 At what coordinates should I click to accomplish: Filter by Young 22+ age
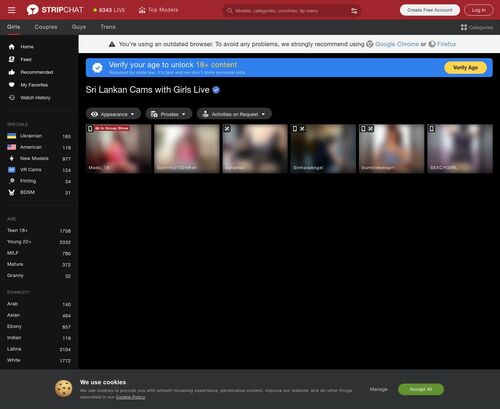coord(39,242)
